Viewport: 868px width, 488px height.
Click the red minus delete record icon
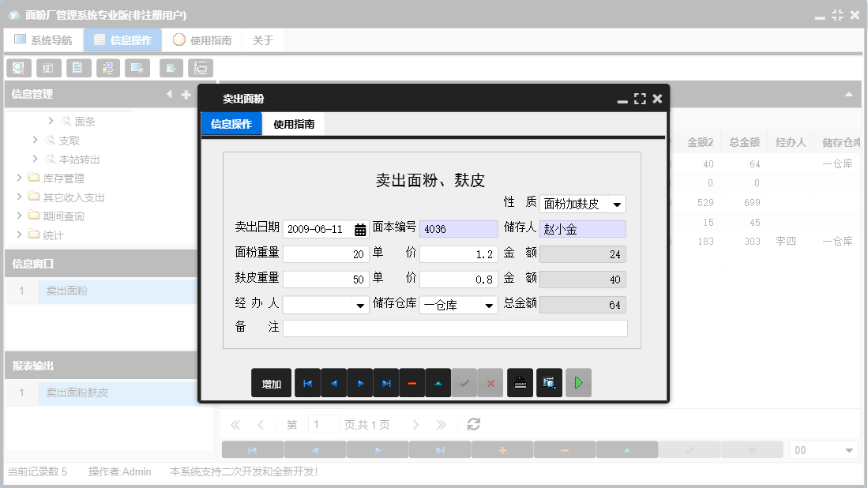pyautogui.click(x=412, y=382)
